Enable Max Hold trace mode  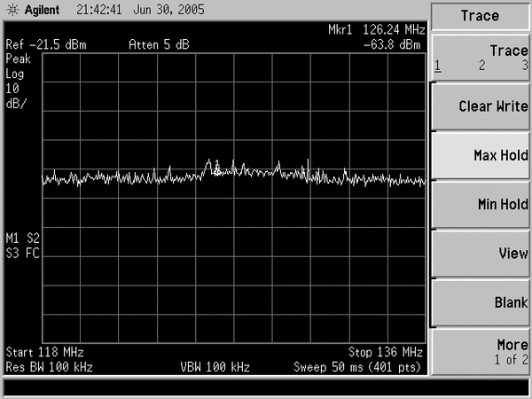pyautogui.click(x=481, y=155)
